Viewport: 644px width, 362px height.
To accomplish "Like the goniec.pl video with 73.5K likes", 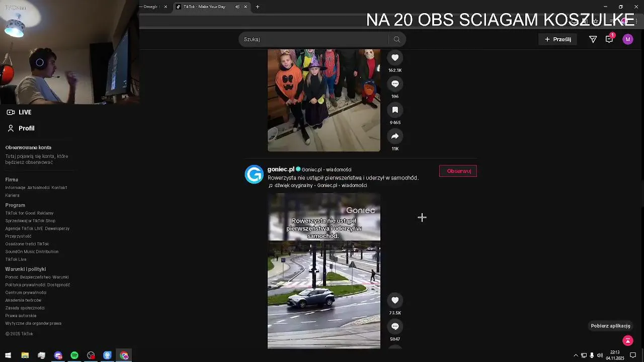I will pos(395,300).
